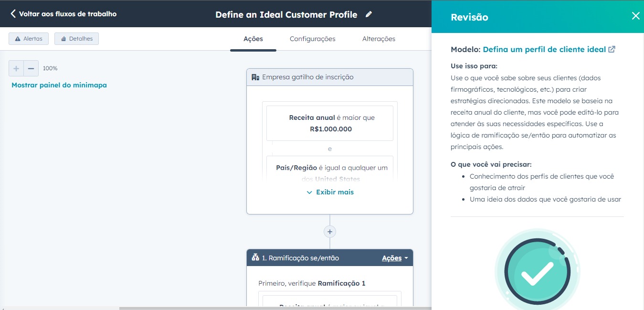
Task: Switch to the Configurações tab
Action: pos(313,39)
